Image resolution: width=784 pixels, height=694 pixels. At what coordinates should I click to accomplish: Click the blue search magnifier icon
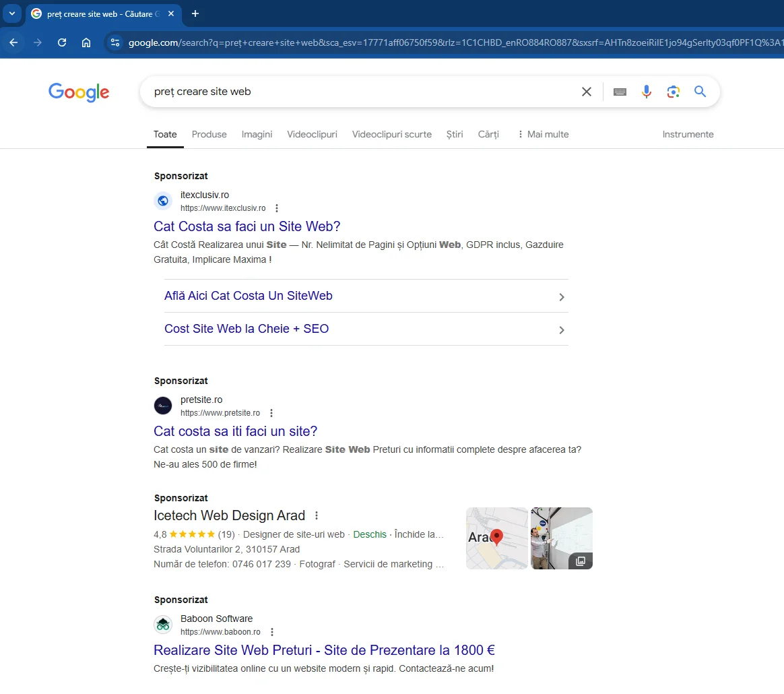700,92
